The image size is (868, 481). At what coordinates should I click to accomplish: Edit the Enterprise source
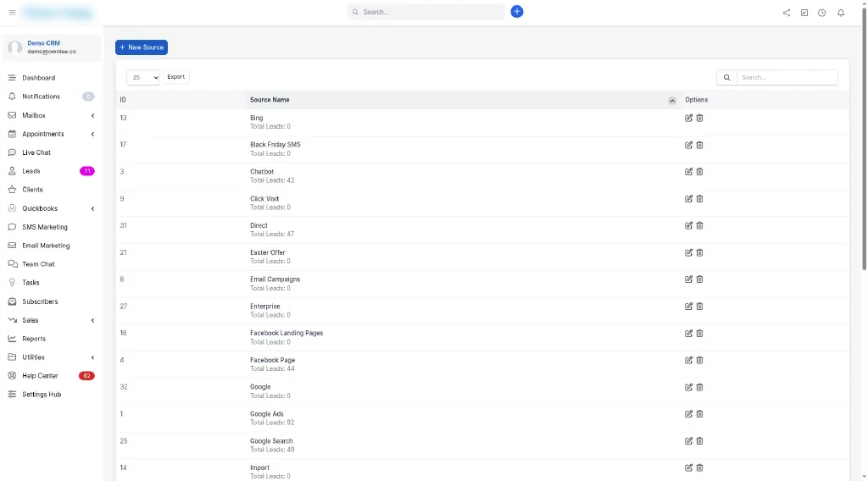688,307
